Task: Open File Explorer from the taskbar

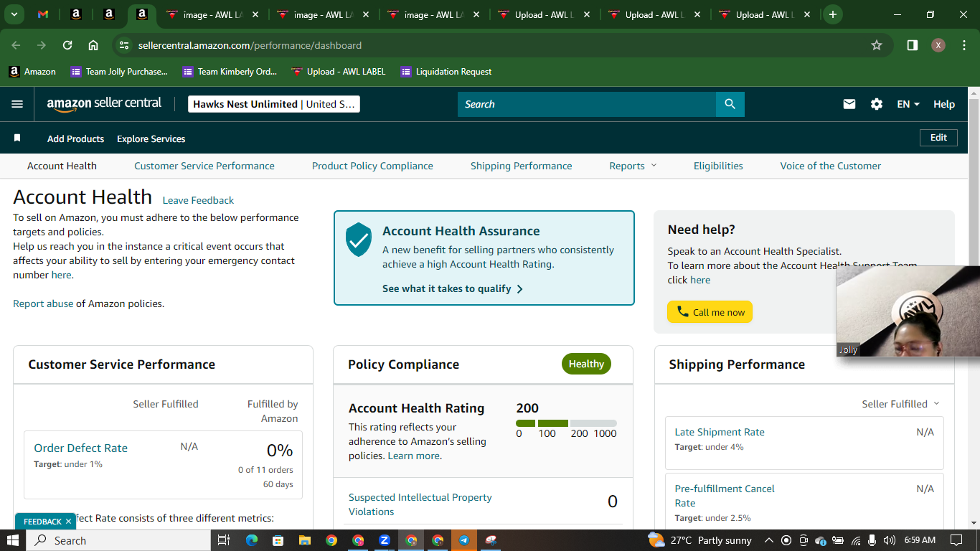Action: tap(304, 540)
